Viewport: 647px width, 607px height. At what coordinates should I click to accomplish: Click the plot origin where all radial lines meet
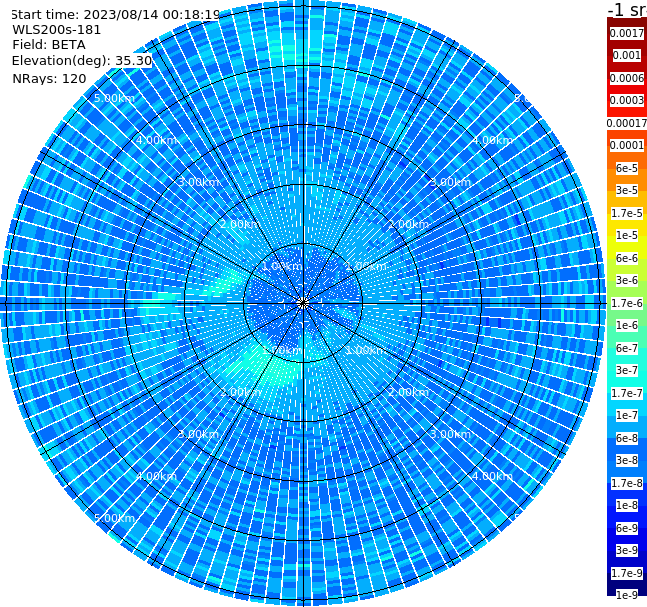[x=303, y=304]
